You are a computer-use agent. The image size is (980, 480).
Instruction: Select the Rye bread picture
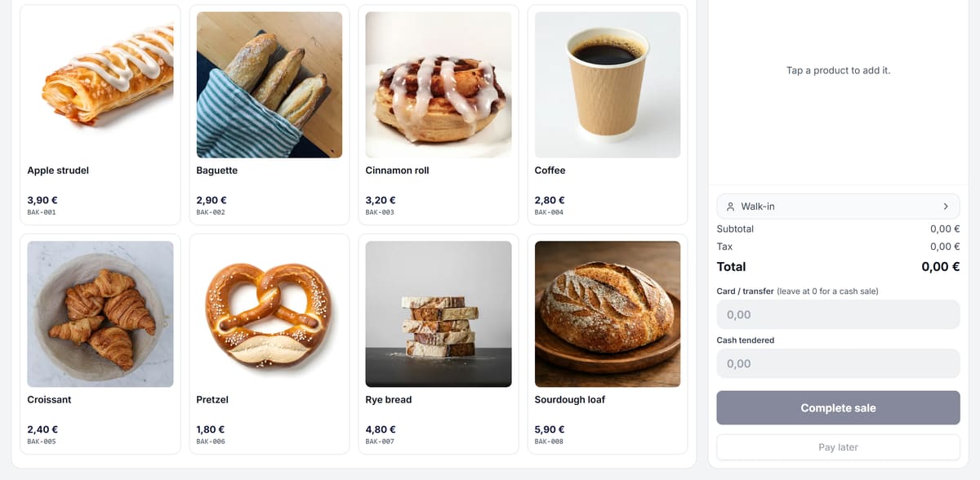click(x=439, y=314)
